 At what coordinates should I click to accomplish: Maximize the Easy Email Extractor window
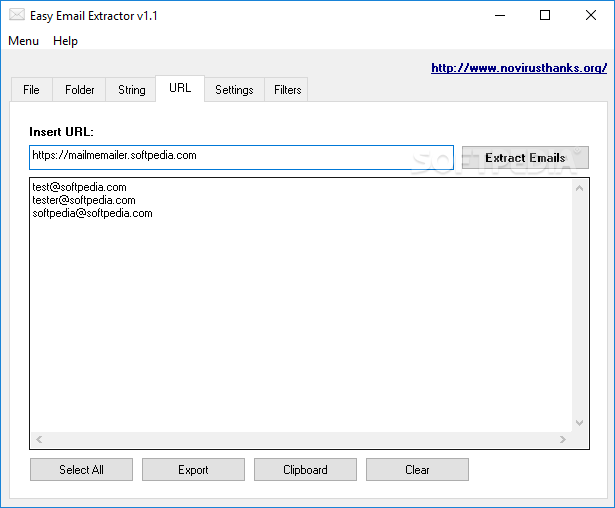(x=545, y=16)
